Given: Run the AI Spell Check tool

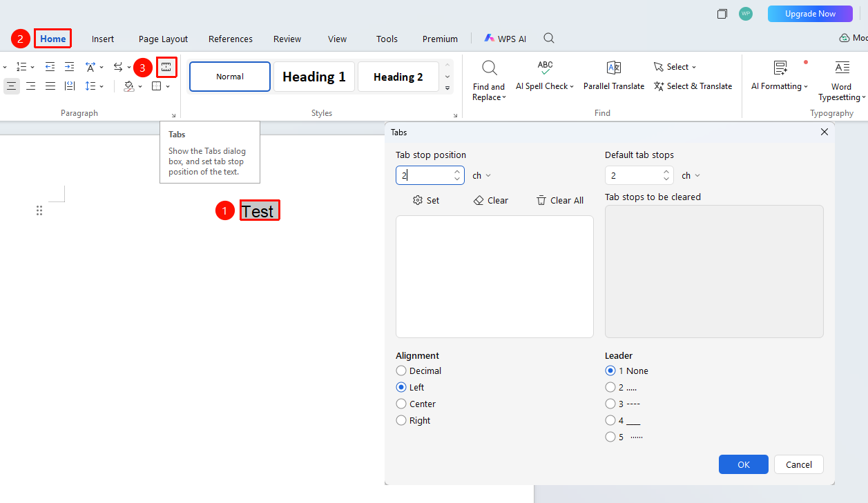Looking at the screenshot, I should 545,75.
